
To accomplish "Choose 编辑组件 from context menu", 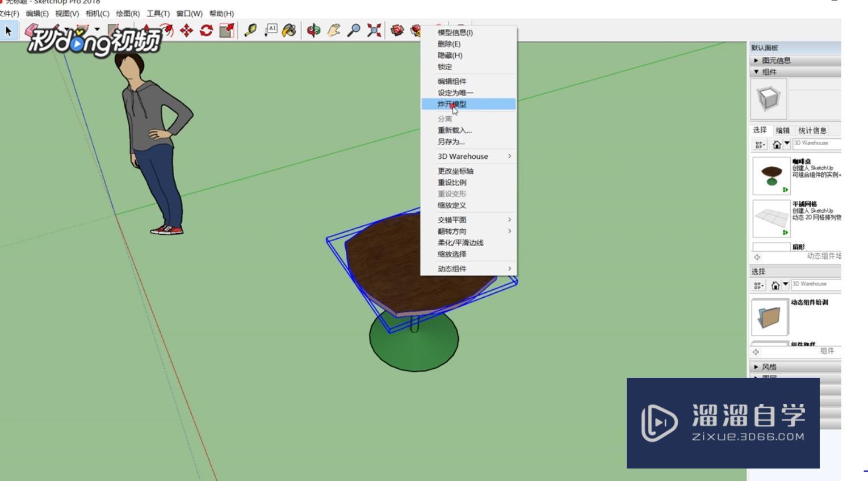I will 468,82.
